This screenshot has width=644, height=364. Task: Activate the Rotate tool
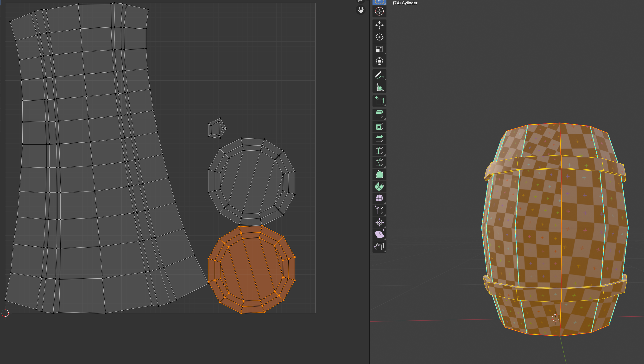point(379,37)
